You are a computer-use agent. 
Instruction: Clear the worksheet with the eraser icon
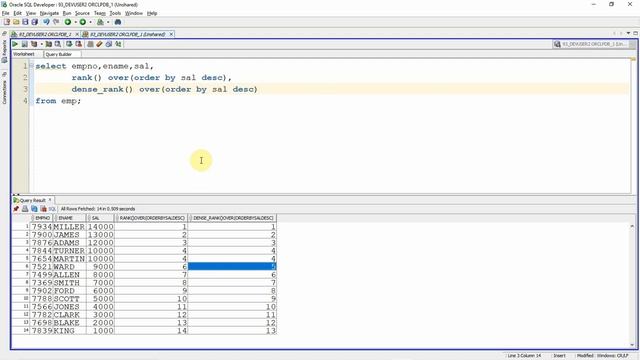point(99,44)
